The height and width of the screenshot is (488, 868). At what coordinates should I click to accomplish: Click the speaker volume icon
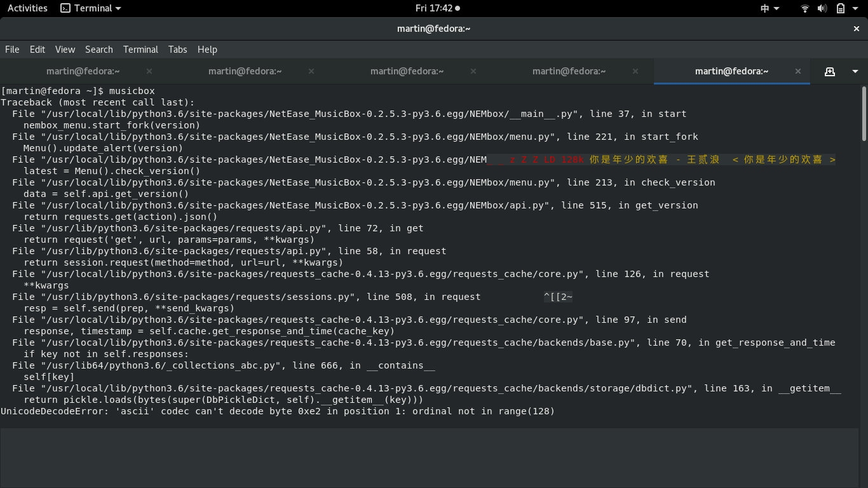[x=822, y=8]
